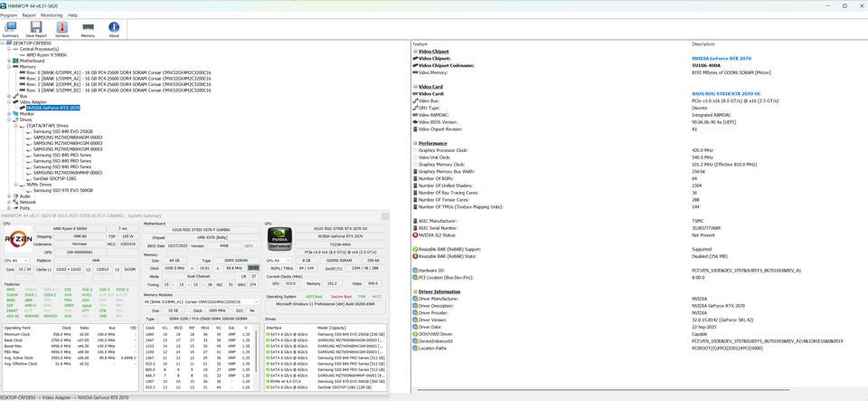
Task: Select Samsung SSD 840 EVO 250GB in tree
Action: coord(62,131)
